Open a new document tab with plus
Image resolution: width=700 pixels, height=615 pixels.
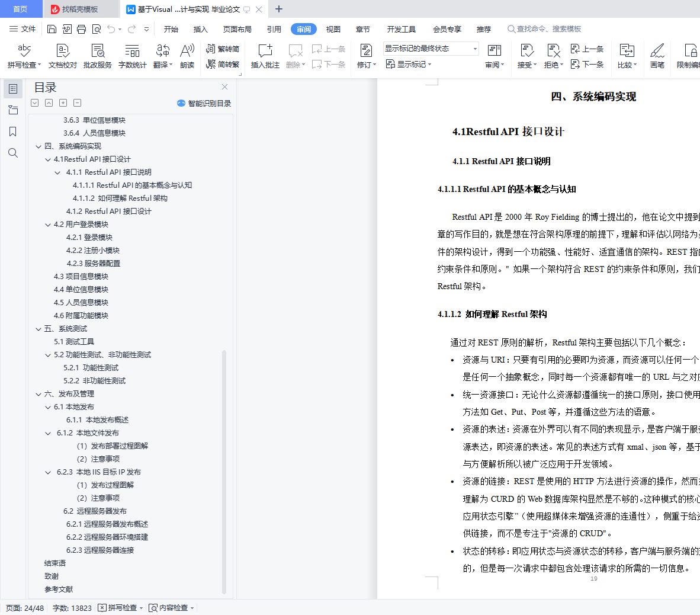point(279,9)
